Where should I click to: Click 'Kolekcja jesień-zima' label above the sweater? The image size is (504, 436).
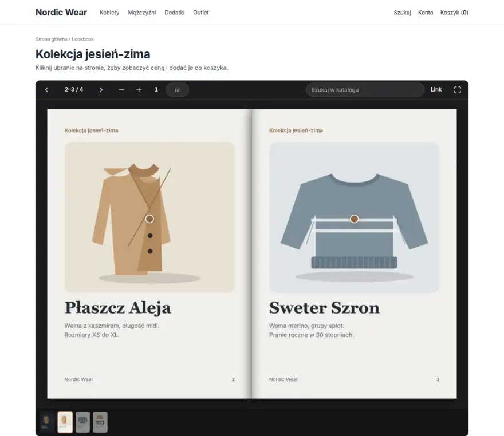coord(296,130)
